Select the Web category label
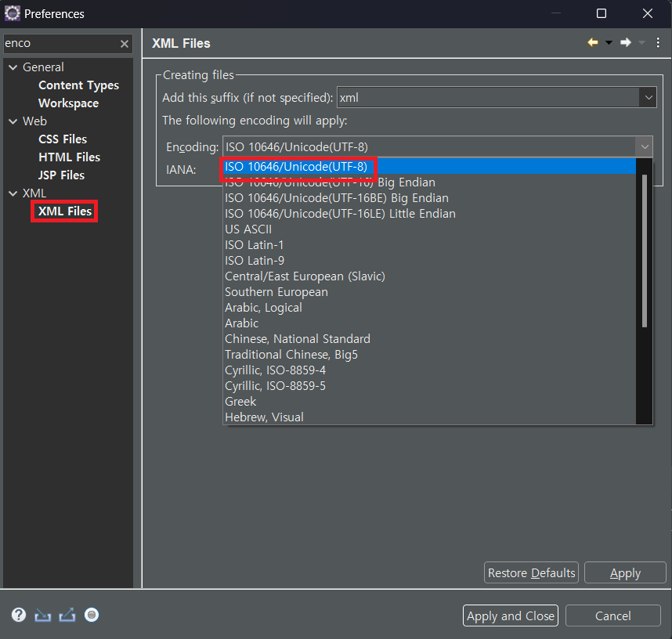The height and width of the screenshot is (639, 672). [x=34, y=121]
